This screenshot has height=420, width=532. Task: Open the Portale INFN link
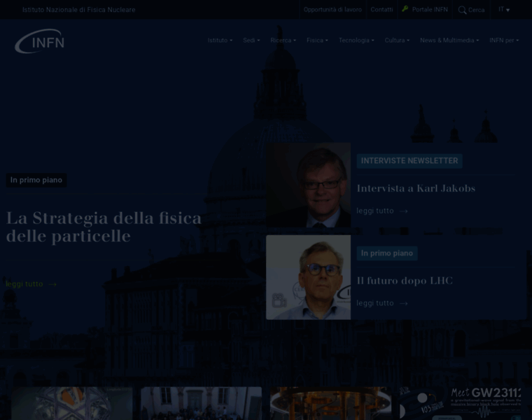(x=430, y=10)
